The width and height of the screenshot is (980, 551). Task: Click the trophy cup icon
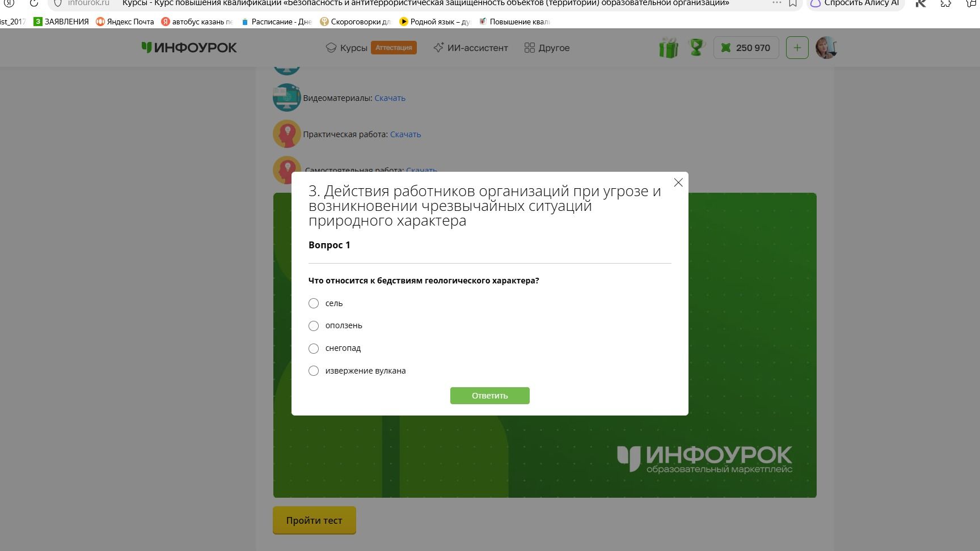click(x=696, y=47)
